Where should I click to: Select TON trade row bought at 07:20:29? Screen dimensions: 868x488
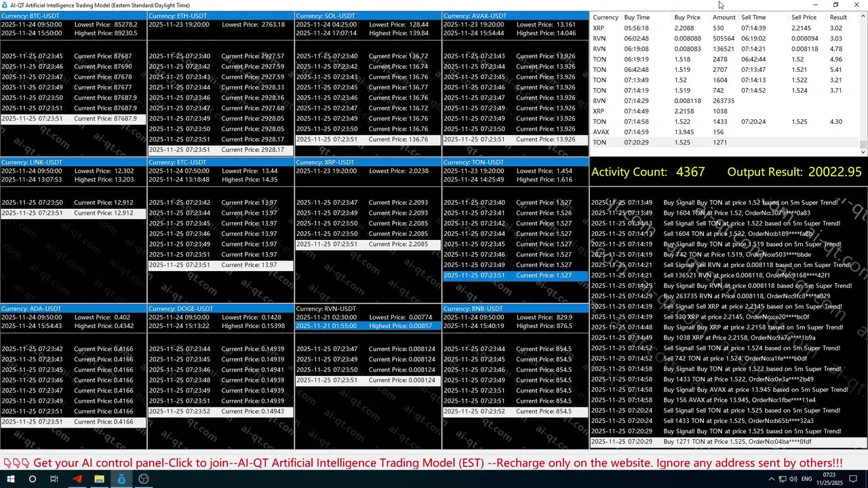(x=725, y=142)
